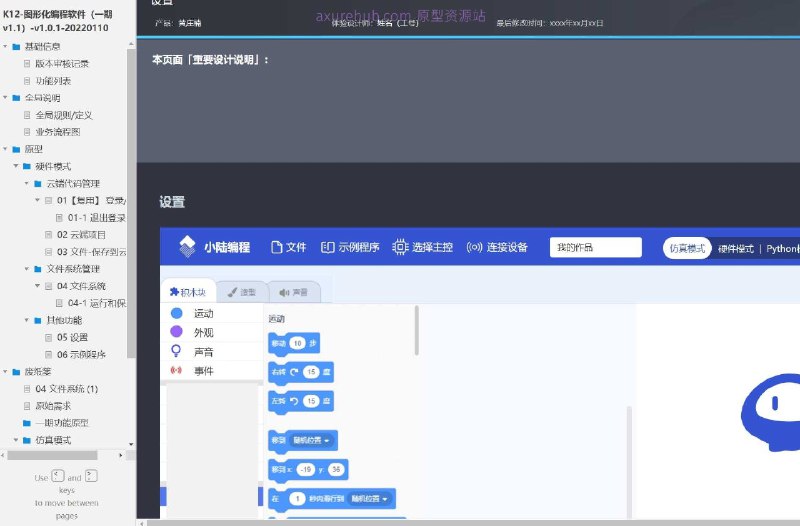Click the 移动 10 步 block
This screenshot has width=800, height=526.
[294, 343]
